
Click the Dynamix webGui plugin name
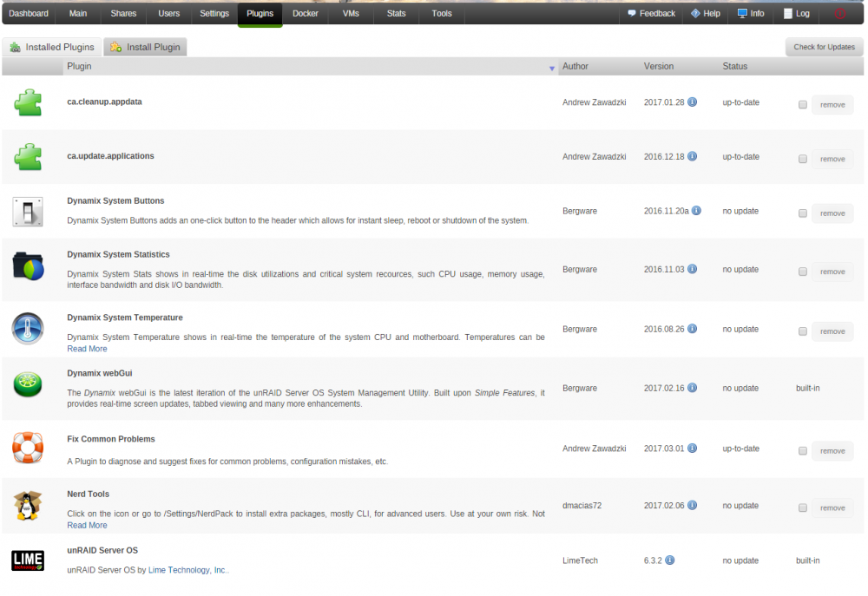[x=100, y=373]
